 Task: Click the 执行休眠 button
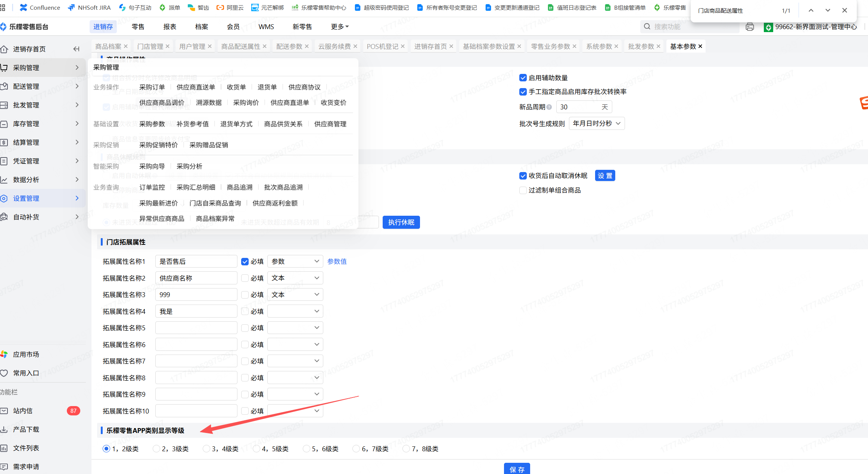point(401,222)
